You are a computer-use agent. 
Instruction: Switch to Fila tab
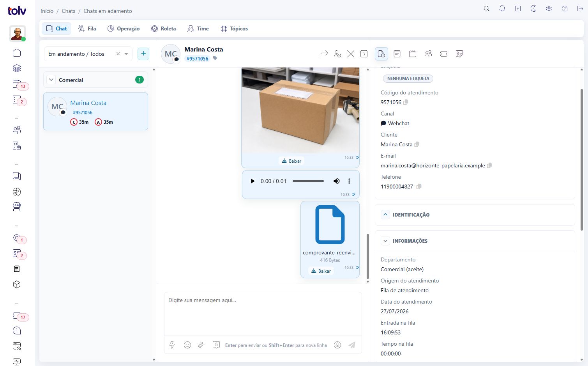click(x=87, y=28)
